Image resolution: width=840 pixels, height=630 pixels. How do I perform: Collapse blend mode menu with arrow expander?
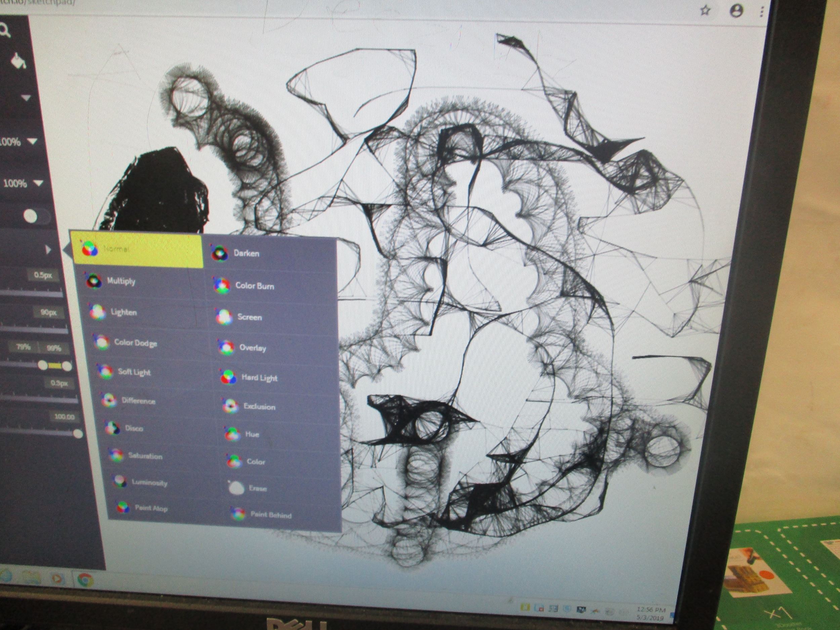pos(48,250)
